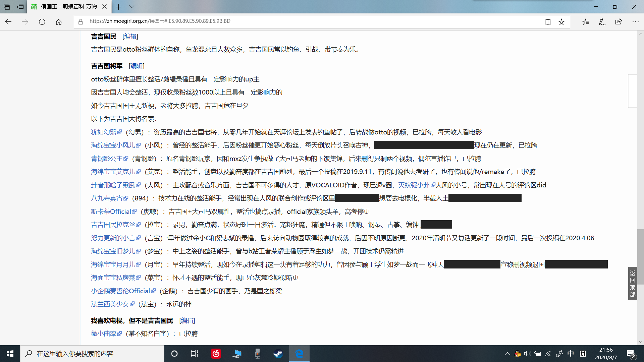Open NetEase Cloud Music from the taskbar
644x362 pixels.
pyautogui.click(x=216, y=354)
